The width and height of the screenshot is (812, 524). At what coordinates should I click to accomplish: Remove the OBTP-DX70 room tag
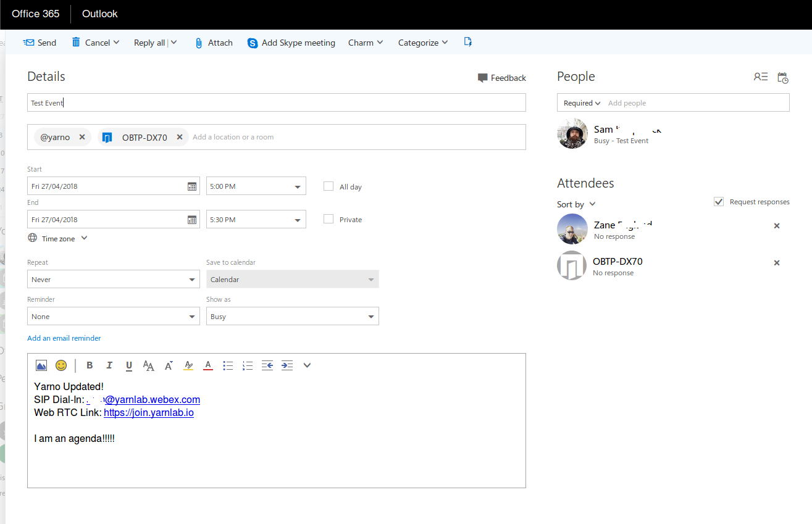click(x=180, y=137)
